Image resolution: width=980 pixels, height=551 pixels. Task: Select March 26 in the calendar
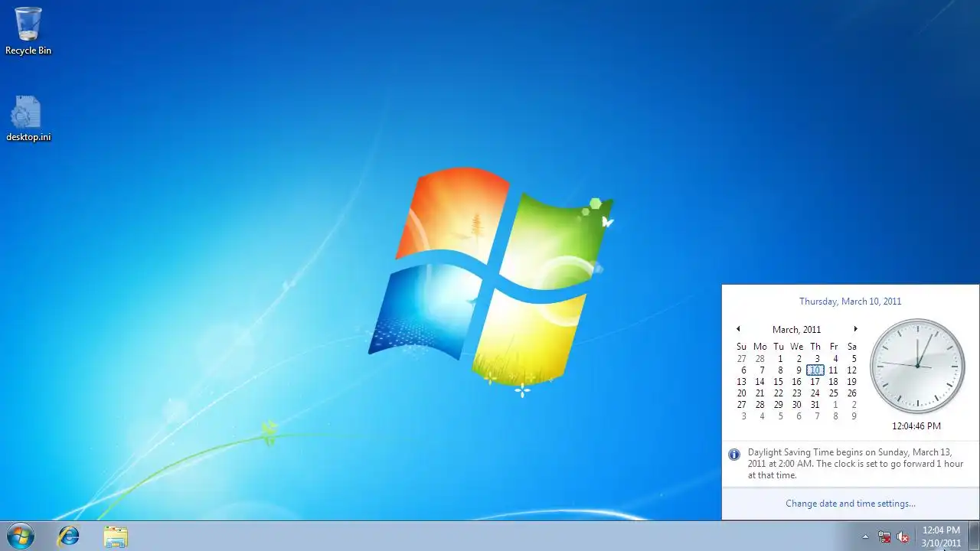click(x=851, y=393)
